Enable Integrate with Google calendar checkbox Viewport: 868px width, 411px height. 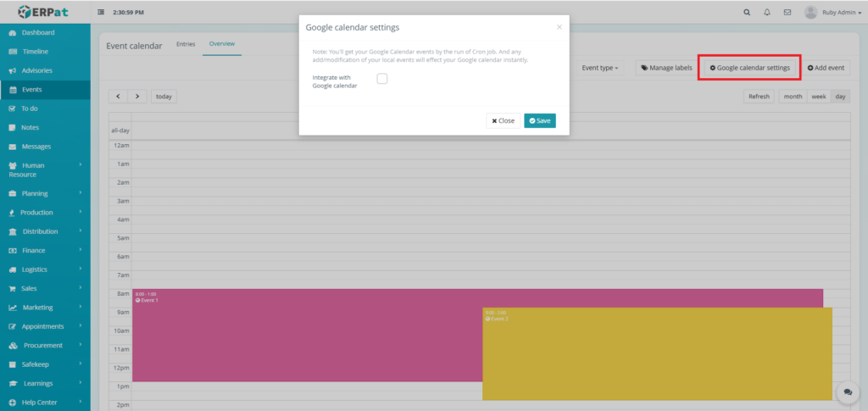(382, 79)
